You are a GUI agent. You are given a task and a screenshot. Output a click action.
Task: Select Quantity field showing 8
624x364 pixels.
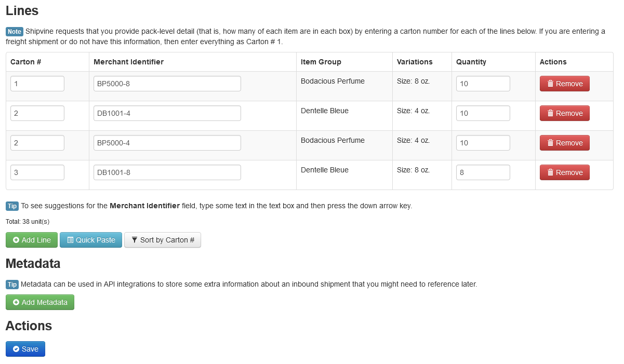(483, 172)
